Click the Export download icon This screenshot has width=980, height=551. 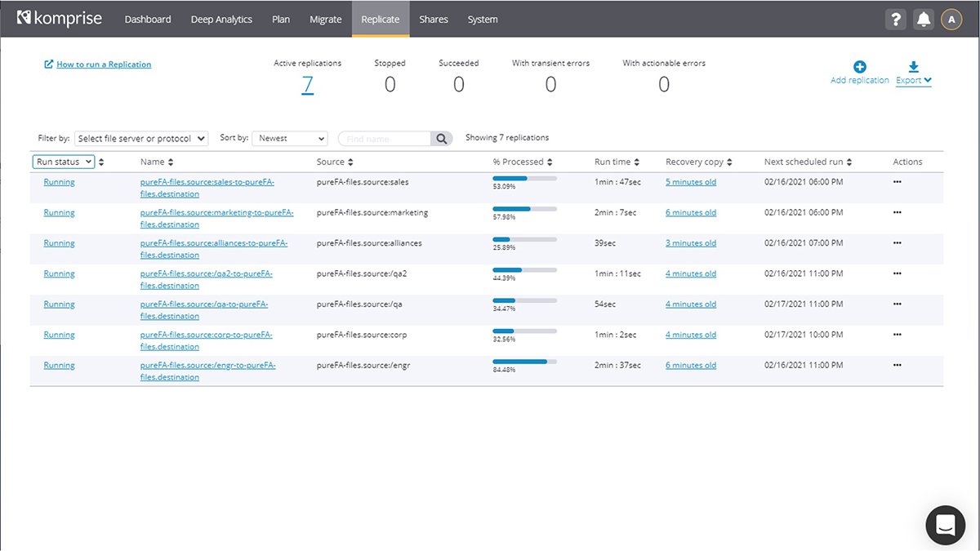[x=913, y=67]
